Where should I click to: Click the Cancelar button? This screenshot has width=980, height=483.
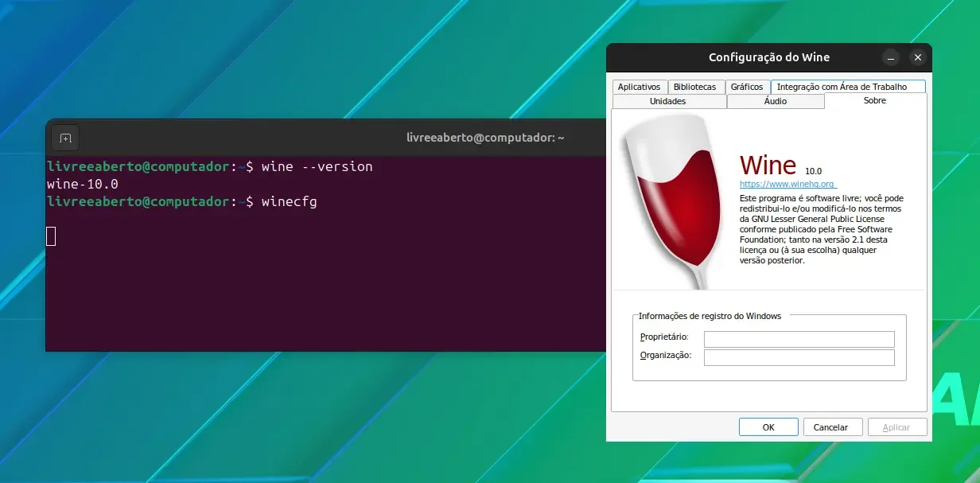(833, 427)
